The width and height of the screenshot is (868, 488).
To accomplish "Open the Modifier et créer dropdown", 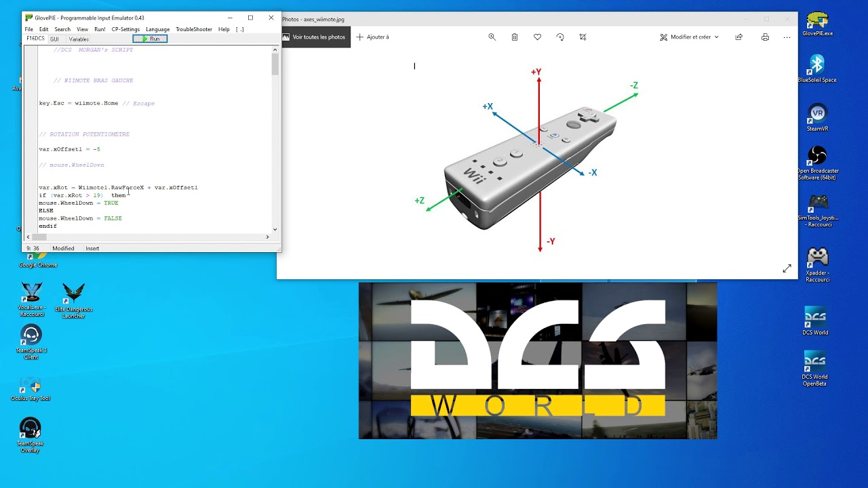I will tap(689, 37).
